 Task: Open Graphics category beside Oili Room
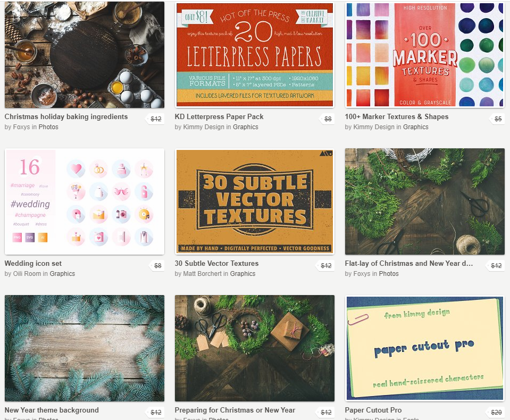(62, 274)
